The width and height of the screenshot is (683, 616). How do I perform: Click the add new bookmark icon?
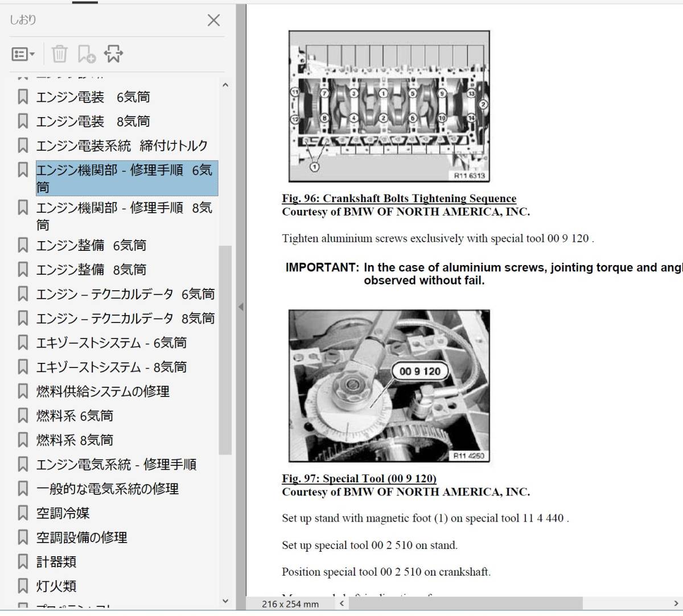tap(87, 54)
